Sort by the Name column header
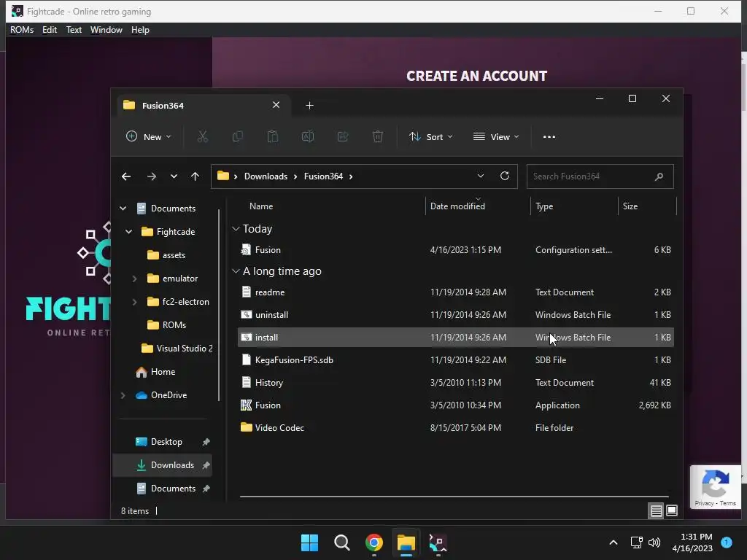Viewport: 747px width, 560px height. (261, 206)
